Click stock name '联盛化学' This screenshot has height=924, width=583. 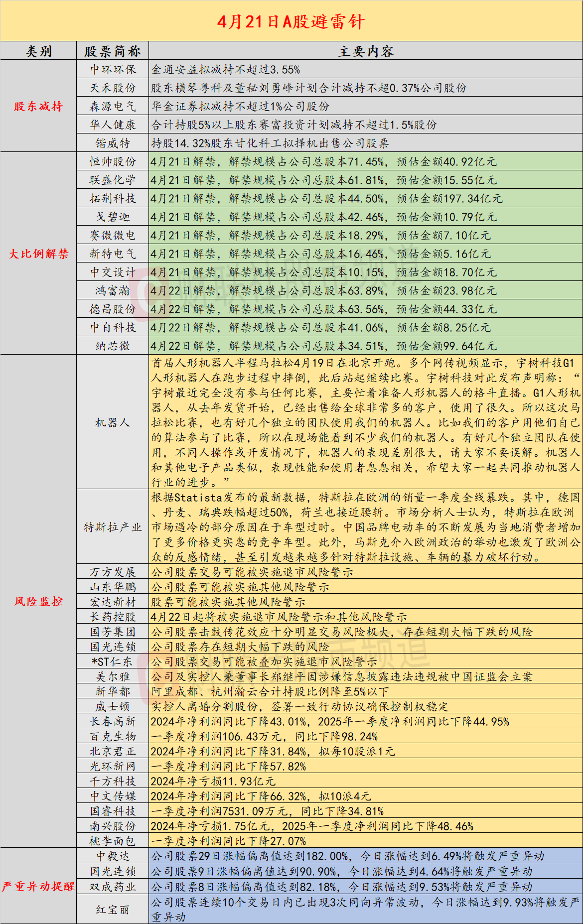coord(113,180)
